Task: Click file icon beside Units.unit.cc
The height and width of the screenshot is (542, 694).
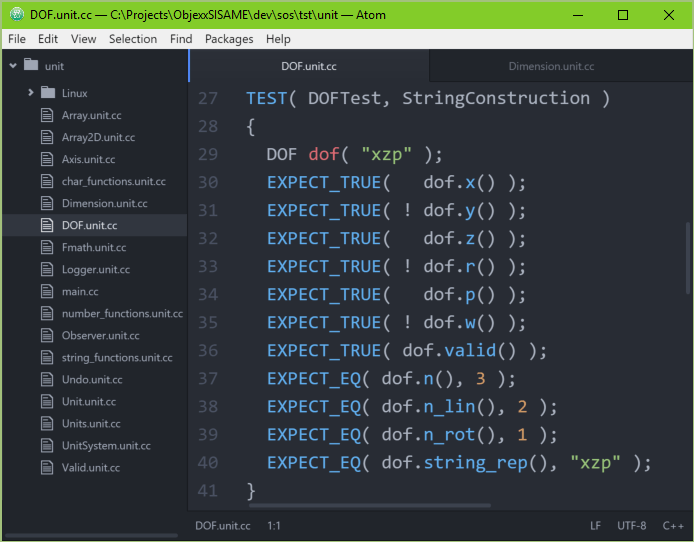Action: [47, 423]
